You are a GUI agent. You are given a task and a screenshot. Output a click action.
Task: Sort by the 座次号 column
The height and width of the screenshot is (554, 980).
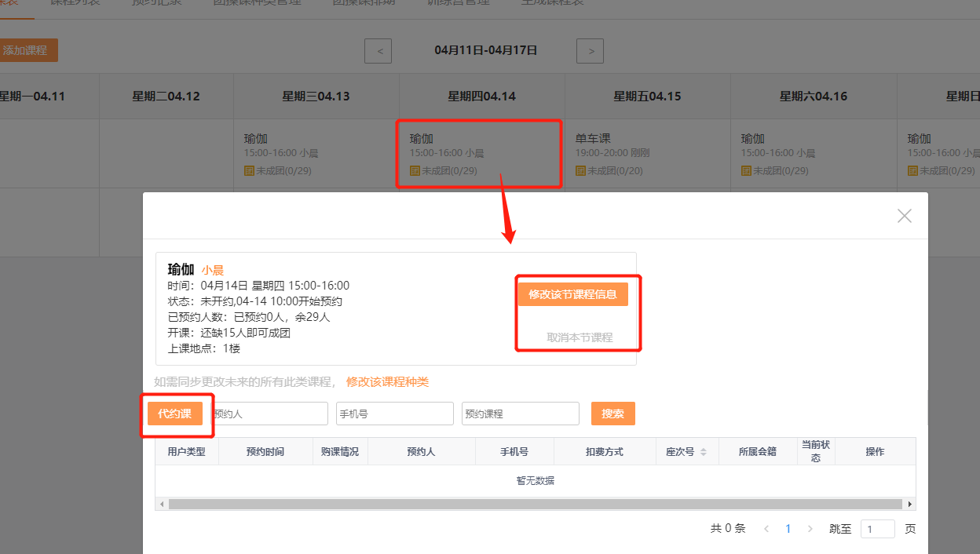pyautogui.click(x=703, y=452)
